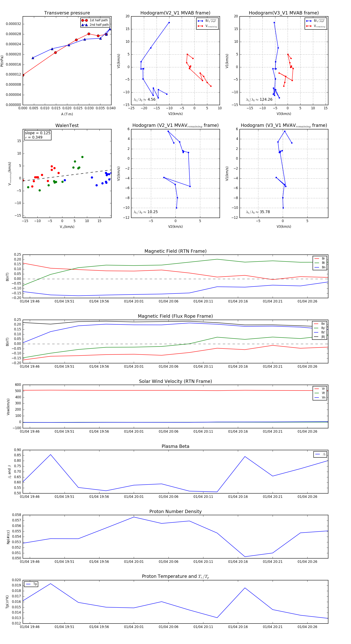Click the 'Proton Number Density' title
351x644 pixels.
point(175,511)
